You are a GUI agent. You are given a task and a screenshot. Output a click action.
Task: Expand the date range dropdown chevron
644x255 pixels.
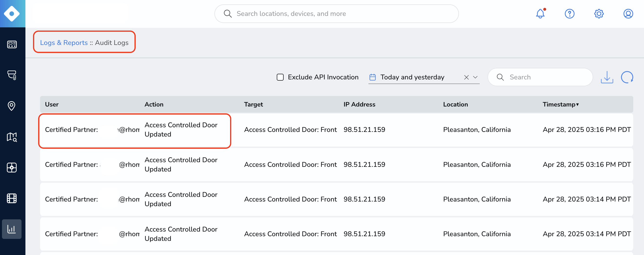475,77
